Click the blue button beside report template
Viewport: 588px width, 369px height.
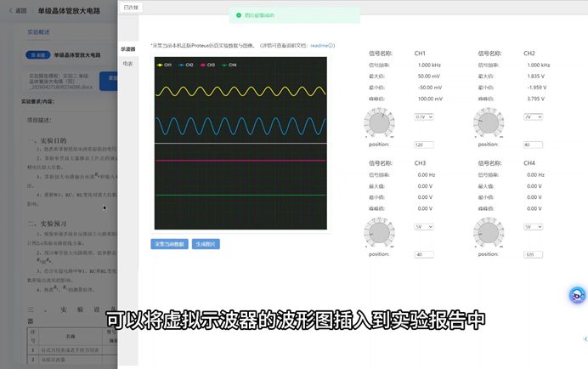(x=109, y=81)
